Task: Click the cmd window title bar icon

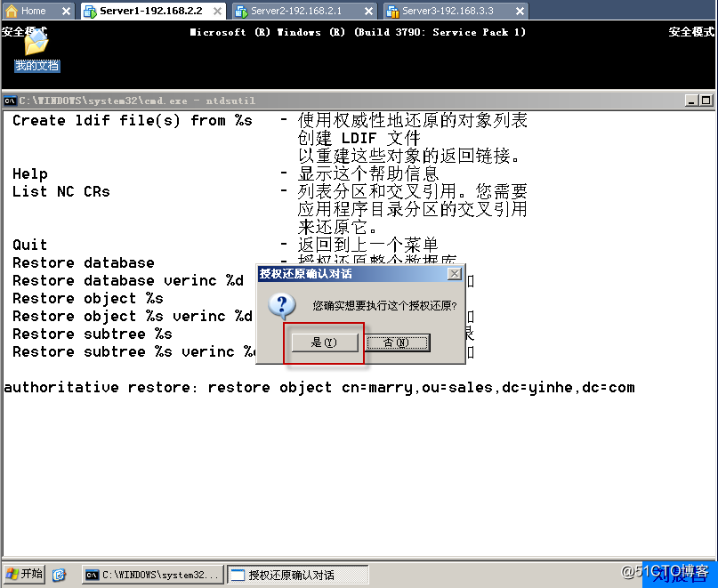Action: click(x=10, y=101)
